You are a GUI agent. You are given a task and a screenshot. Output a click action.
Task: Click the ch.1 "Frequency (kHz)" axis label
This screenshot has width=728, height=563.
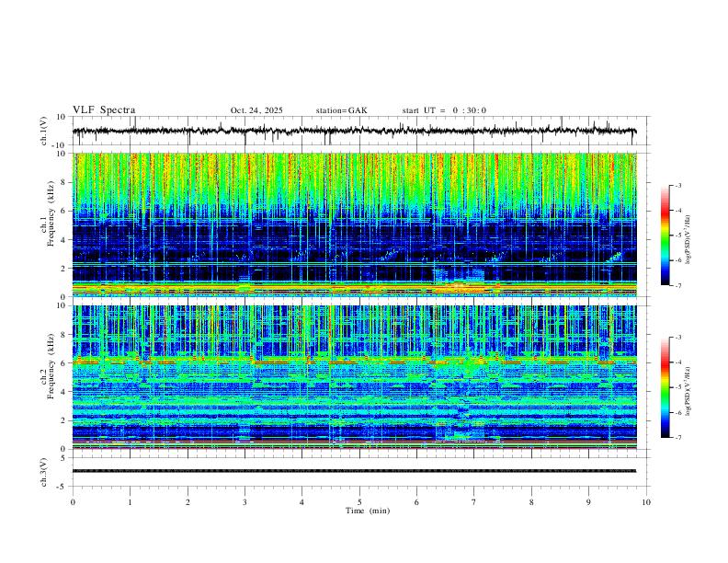tap(51, 213)
